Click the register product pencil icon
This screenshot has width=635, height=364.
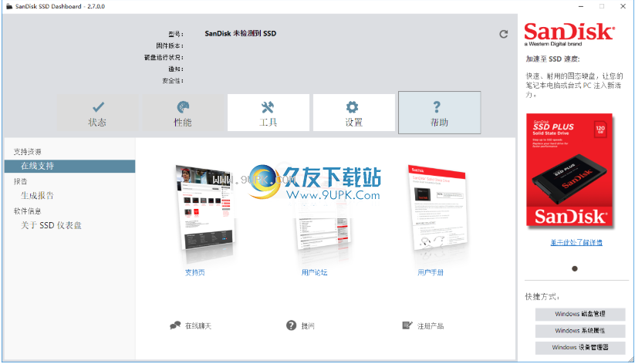coord(407,325)
